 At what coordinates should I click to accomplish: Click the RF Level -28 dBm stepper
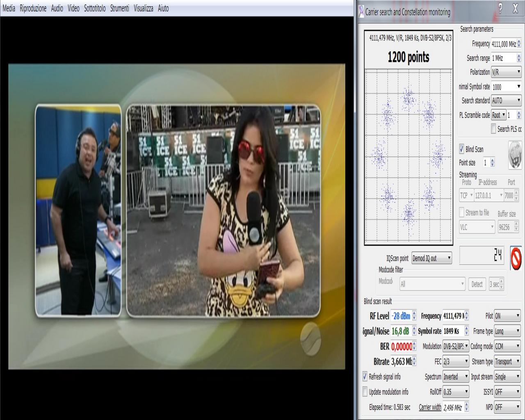click(414, 316)
